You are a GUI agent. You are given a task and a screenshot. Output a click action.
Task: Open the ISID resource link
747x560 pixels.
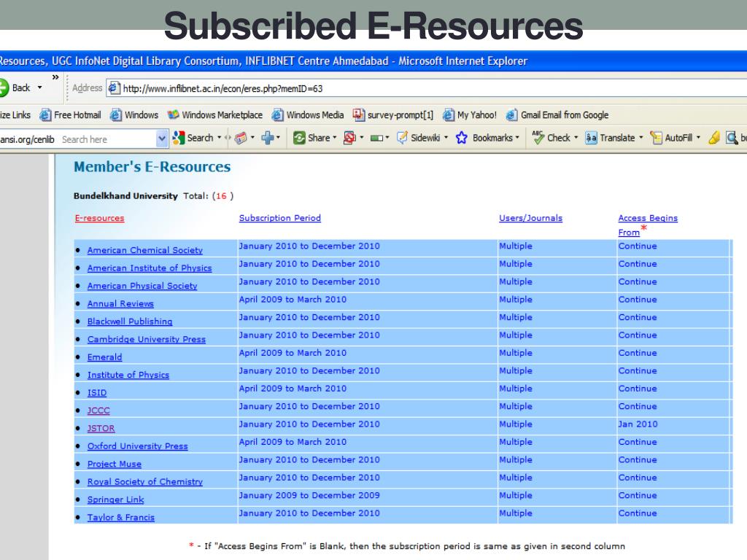tap(97, 393)
